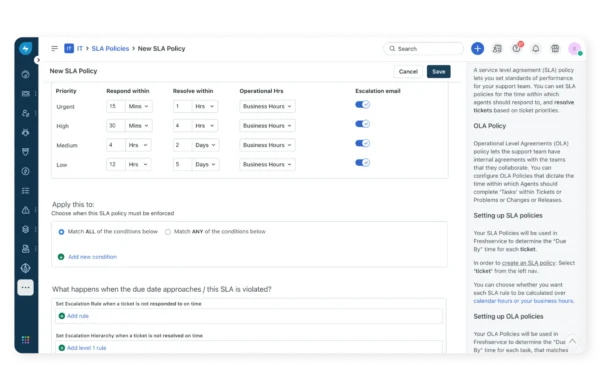Image resolution: width=600 pixels, height=390 pixels.
Task: Edit Urgent respond-within value 15
Action: 116,106
